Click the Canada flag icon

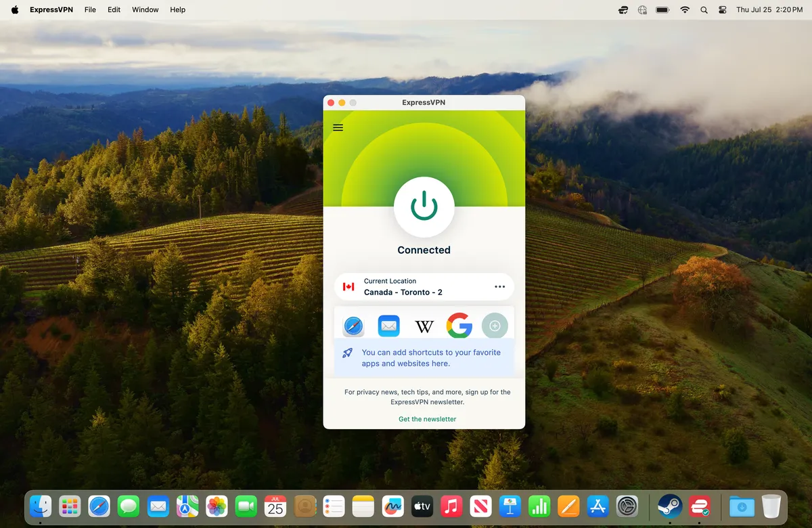pyautogui.click(x=348, y=287)
